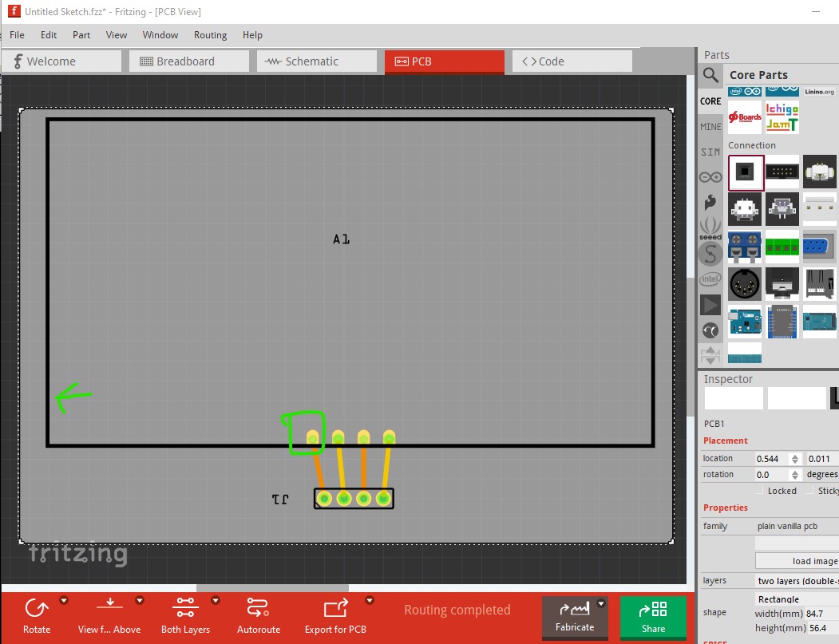Open Export for PCB dropdown arrow
Image resolution: width=839 pixels, height=644 pixels.
click(x=369, y=600)
